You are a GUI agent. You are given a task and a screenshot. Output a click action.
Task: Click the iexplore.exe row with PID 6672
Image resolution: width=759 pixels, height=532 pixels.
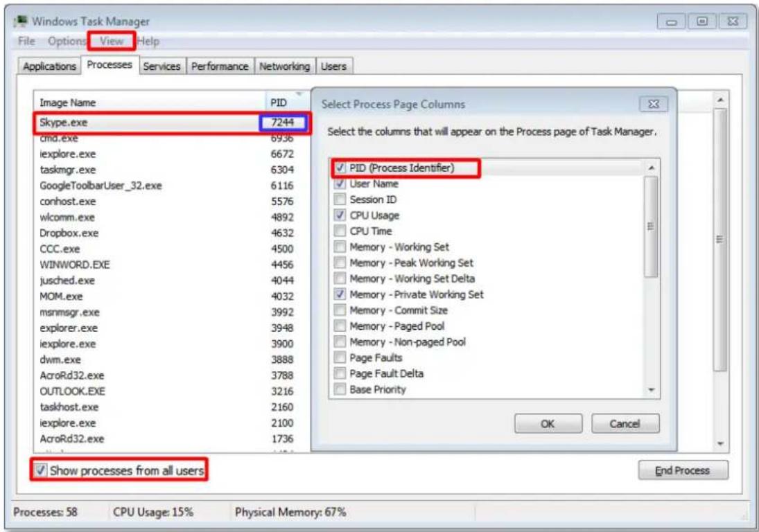(x=171, y=154)
